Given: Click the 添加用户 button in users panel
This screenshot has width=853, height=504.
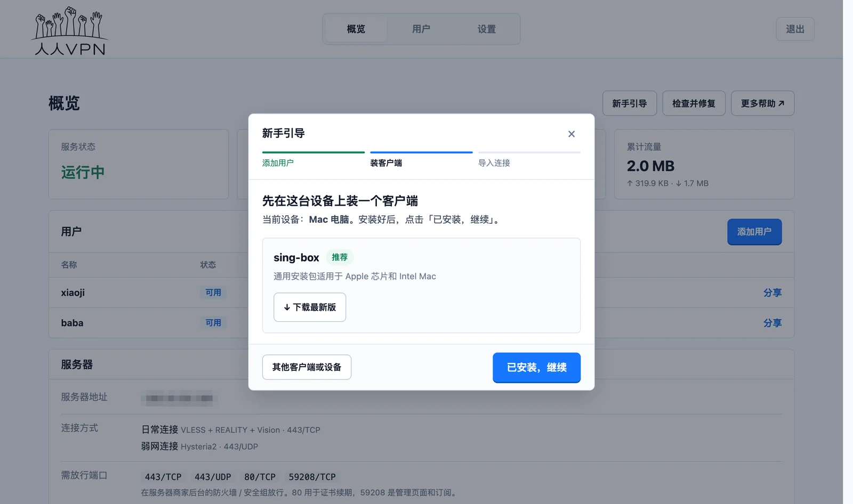Looking at the screenshot, I should tap(754, 232).
